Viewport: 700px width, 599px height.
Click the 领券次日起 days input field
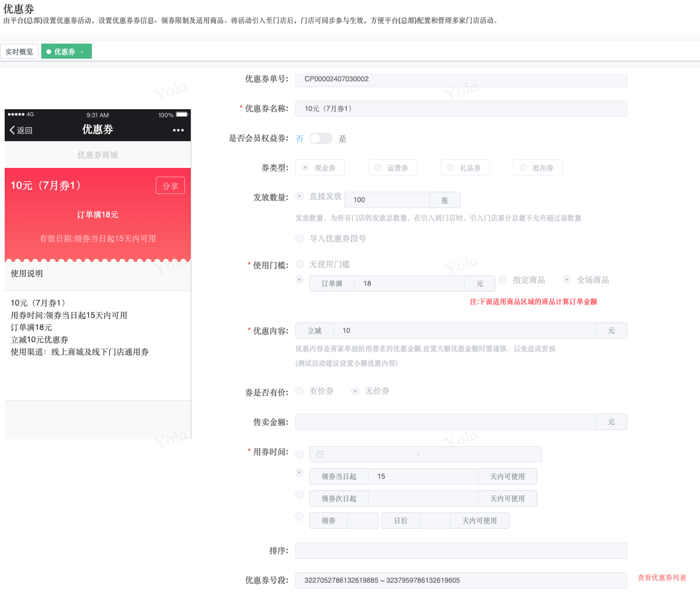tap(423, 498)
